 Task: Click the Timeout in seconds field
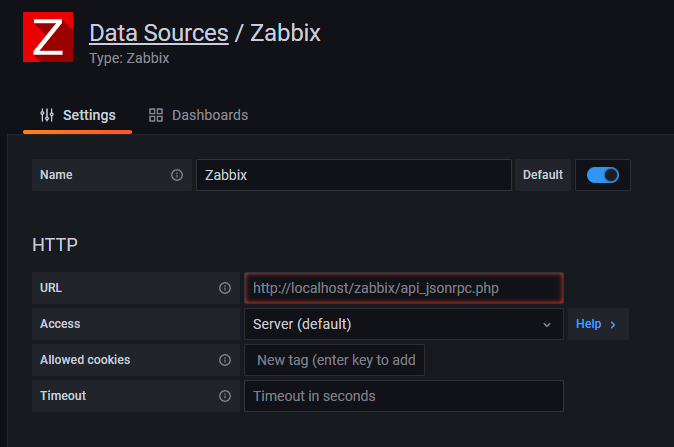point(403,396)
